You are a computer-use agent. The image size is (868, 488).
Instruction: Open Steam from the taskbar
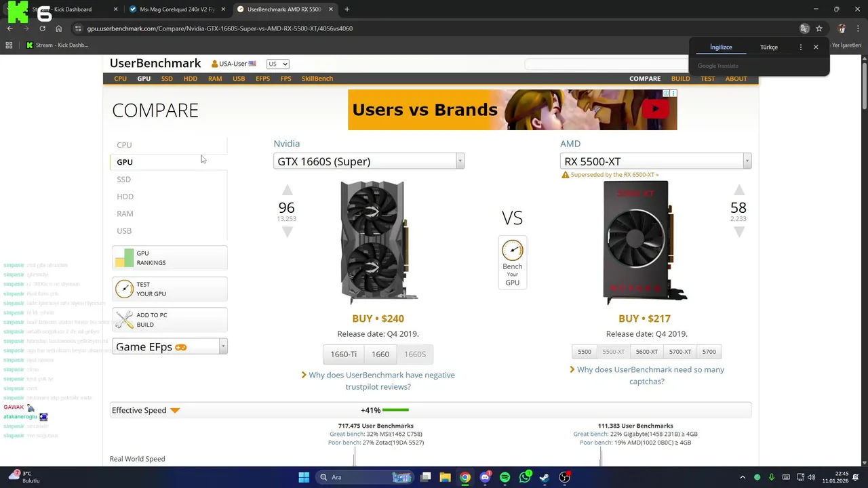click(545, 477)
